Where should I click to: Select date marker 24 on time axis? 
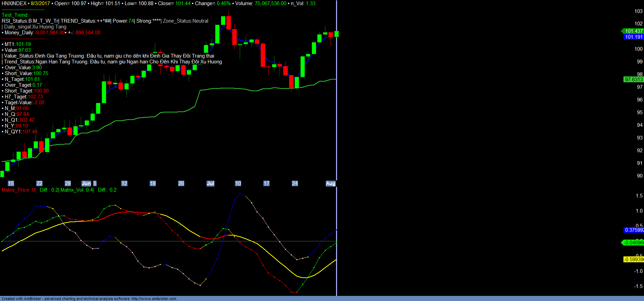[x=295, y=183]
